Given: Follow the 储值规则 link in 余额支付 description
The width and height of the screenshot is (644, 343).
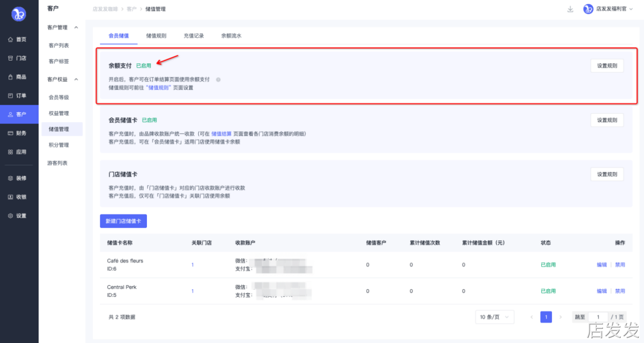Looking at the screenshot, I should tap(158, 88).
